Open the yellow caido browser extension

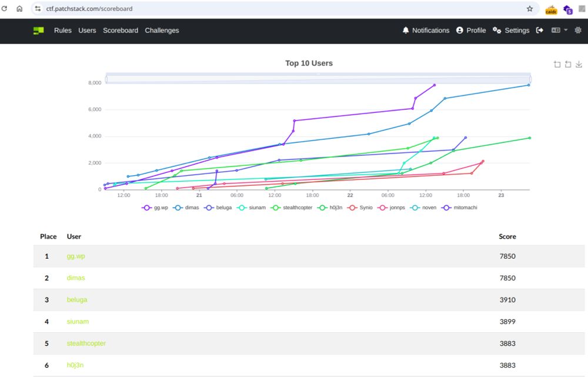(x=551, y=9)
